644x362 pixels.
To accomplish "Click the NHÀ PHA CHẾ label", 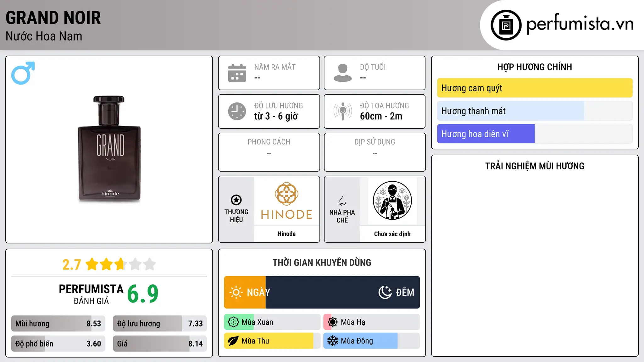I will (x=342, y=216).
